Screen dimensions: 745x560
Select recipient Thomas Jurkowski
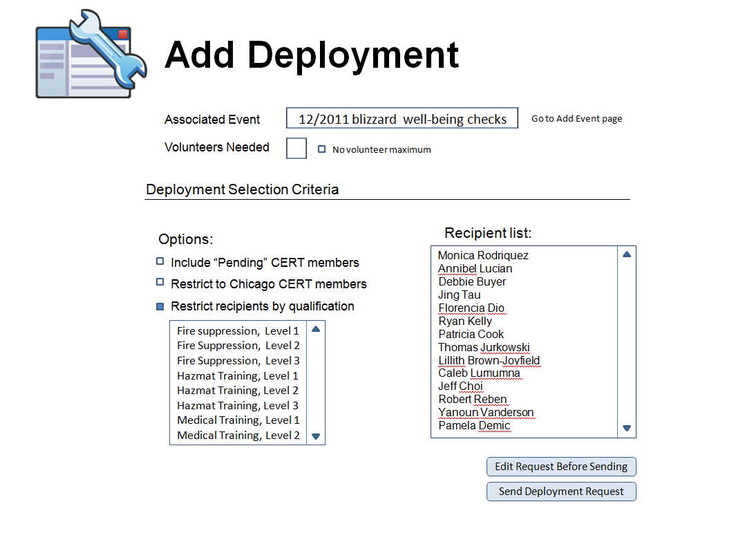coord(484,348)
